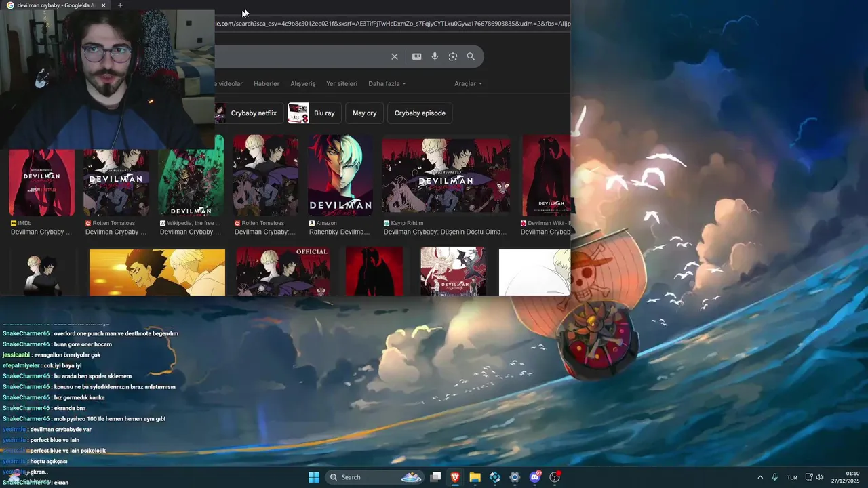Click the browser address bar URL
Viewport: 868px width, 488px height.
[393, 24]
